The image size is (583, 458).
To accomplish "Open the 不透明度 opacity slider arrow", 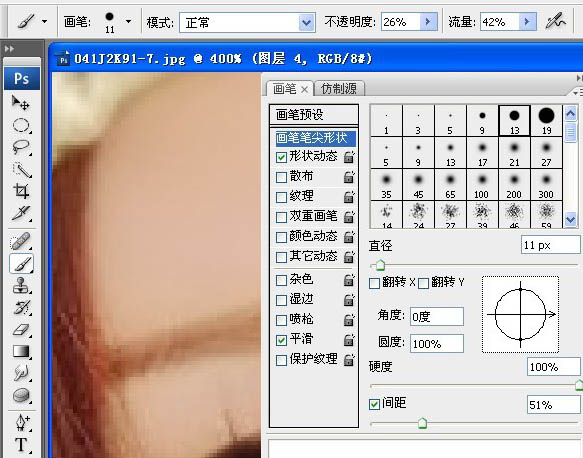I will (428, 22).
